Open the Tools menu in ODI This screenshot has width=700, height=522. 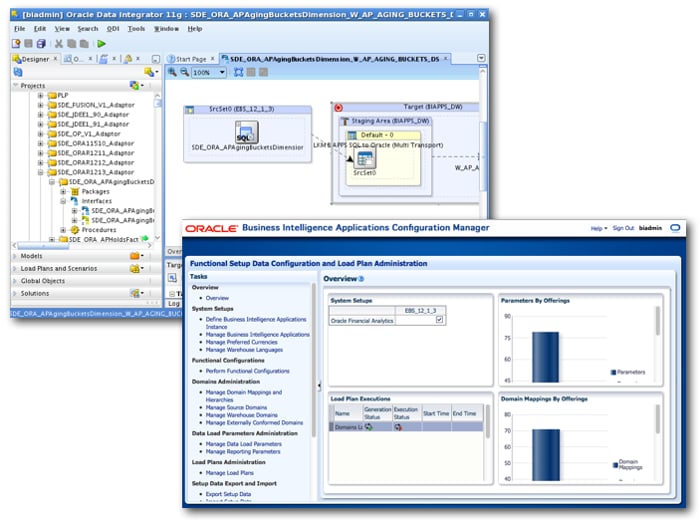coord(136,29)
